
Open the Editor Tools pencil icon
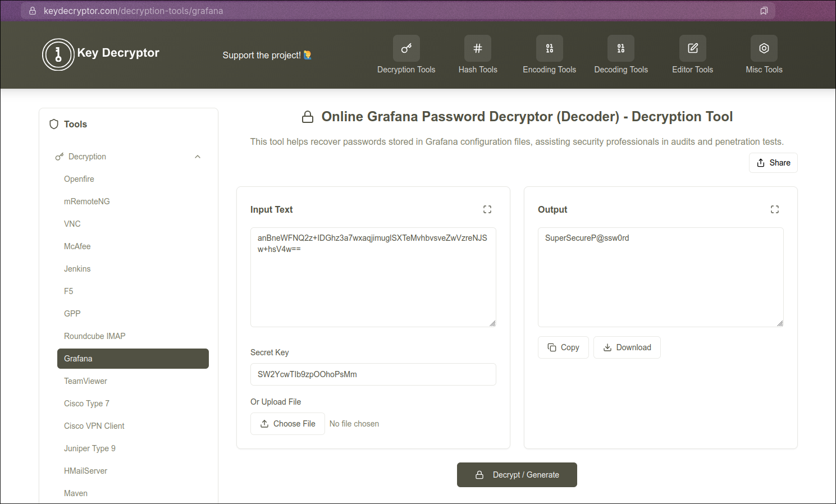coord(692,48)
